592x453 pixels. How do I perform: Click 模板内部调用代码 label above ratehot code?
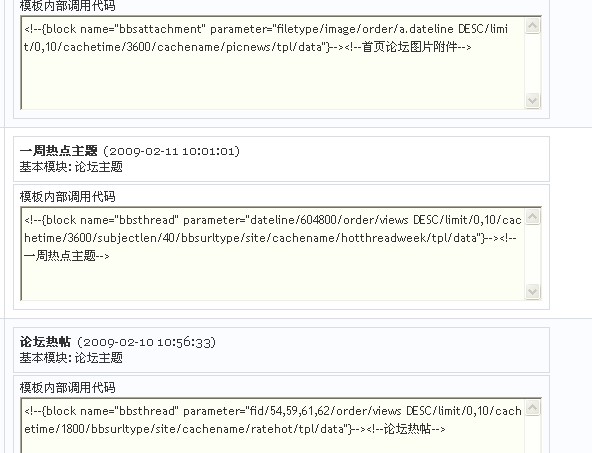point(67,388)
